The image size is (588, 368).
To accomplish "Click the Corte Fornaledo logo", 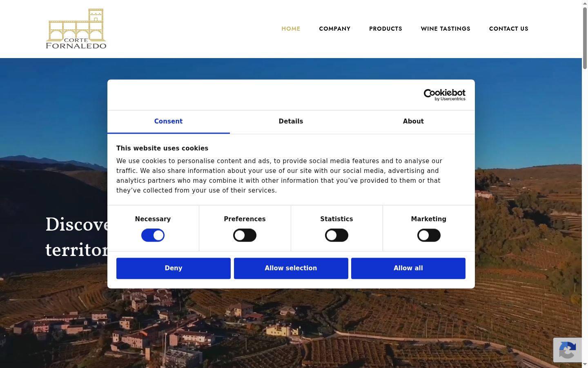I will [x=76, y=29].
